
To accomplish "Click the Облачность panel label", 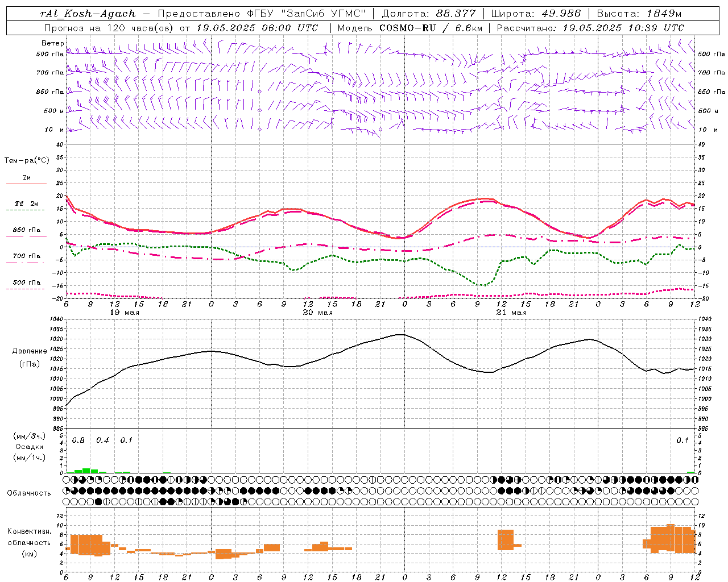I will point(29,493).
